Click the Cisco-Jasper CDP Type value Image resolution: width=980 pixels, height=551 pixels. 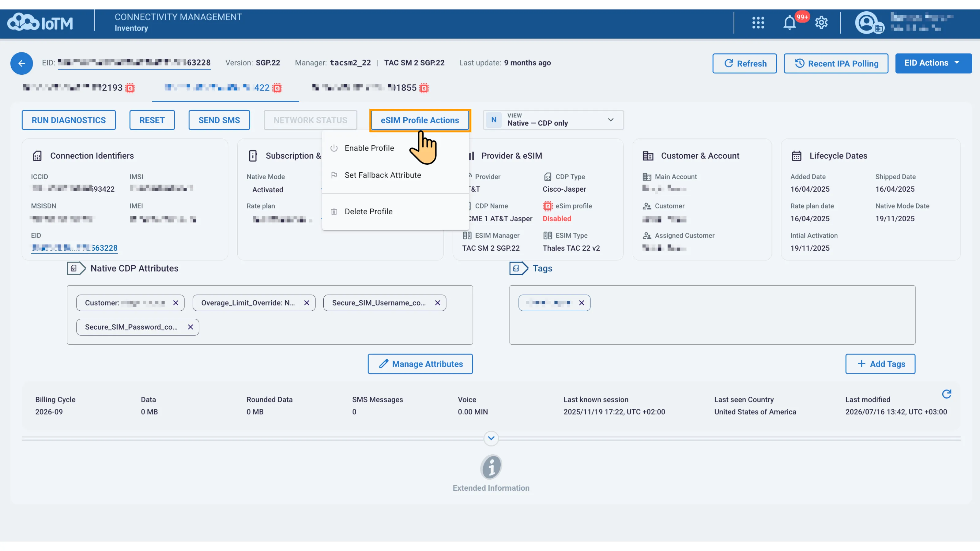click(564, 189)
